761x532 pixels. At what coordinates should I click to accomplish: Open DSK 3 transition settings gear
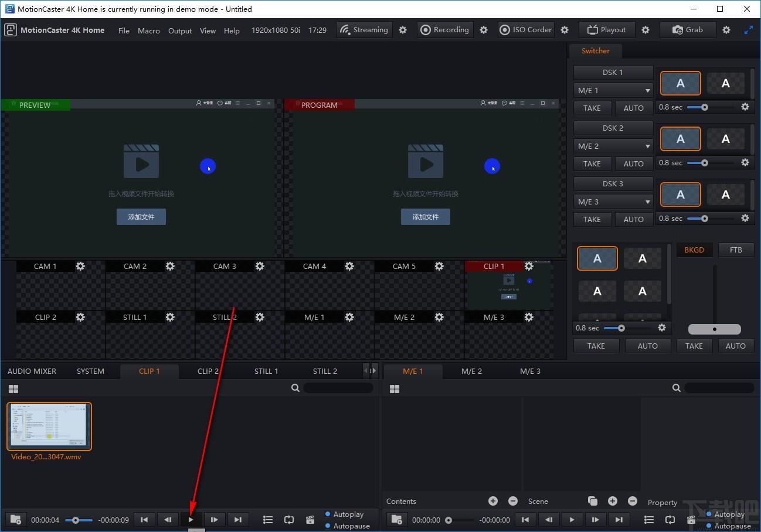click(x=745, y=219)
